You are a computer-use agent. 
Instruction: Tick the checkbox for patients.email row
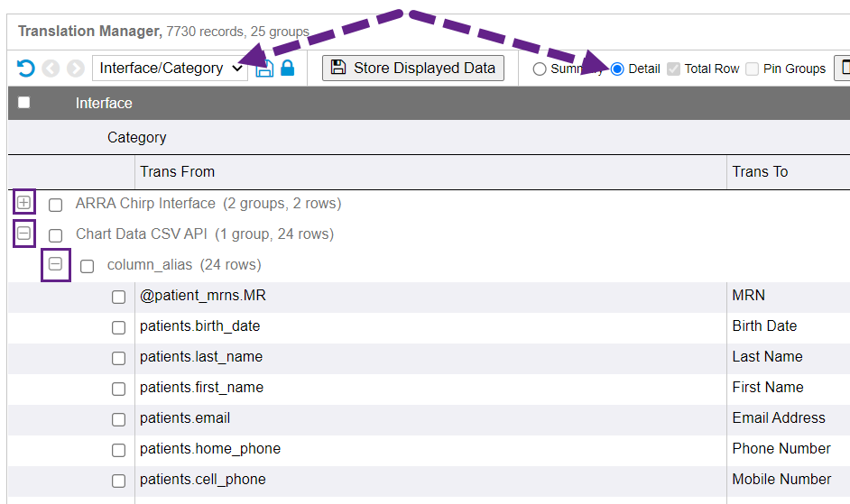(119, 419)
